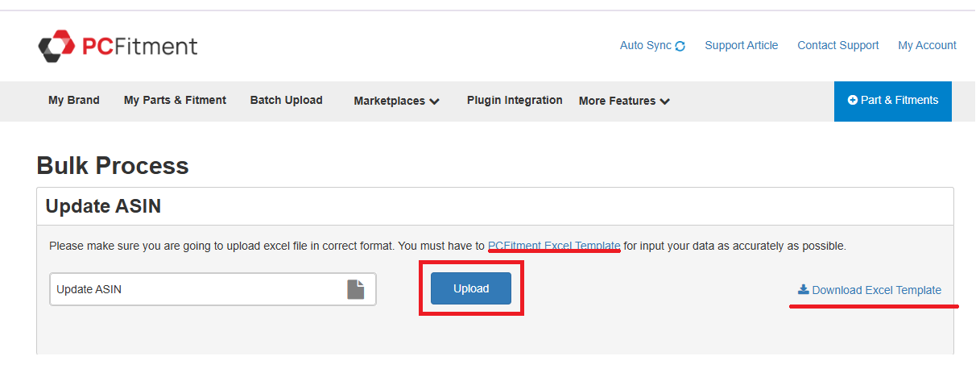Click the Part & Fitments button label
The height and width of the screenshot is (377, 980).
(899, 101)
